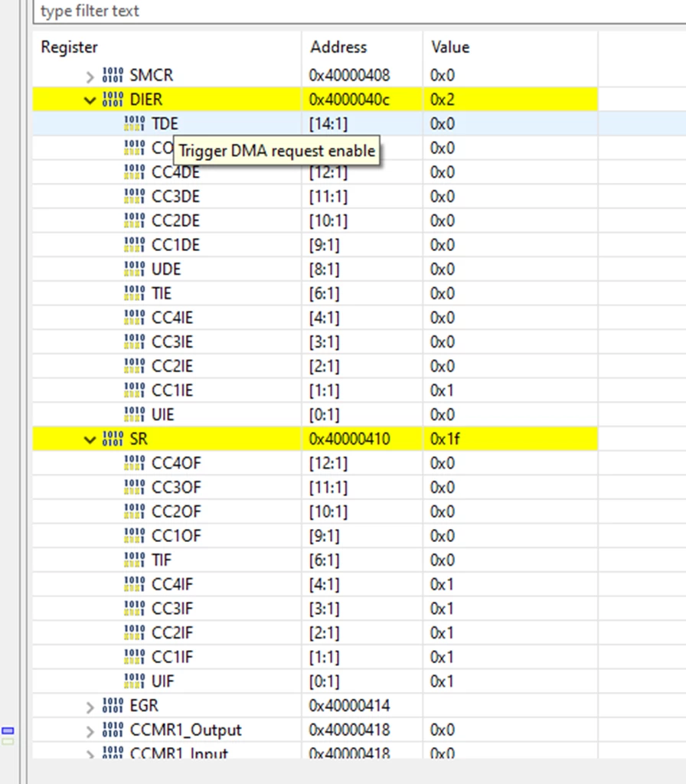This screenshot has height=784, width=686.
Task: Click the UDE bitfield icon
Action: point(135,269)
